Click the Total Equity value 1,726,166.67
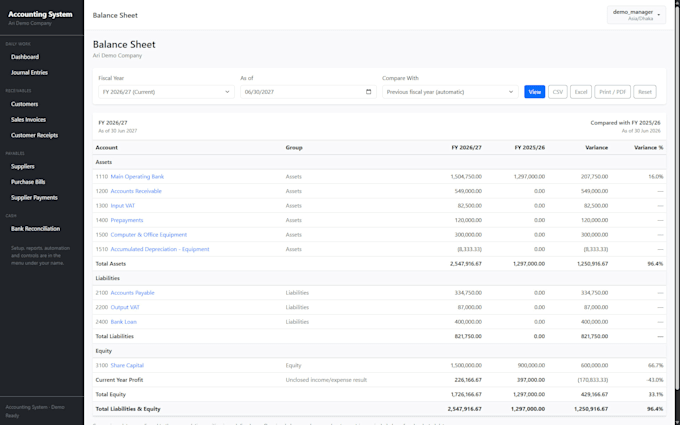Viewport: 680px width, 425px height. click(x=466, y=395)
